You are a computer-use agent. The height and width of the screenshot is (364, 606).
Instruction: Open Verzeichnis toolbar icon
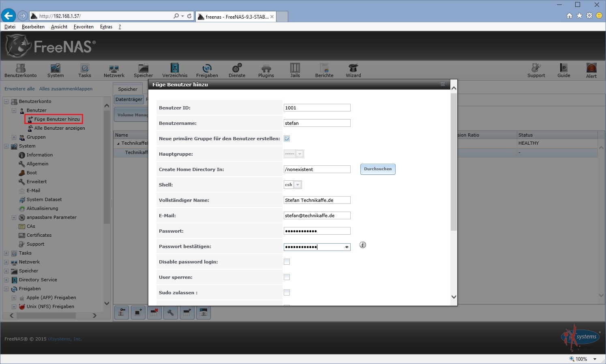pyautogui.click(x=175, y=70)
